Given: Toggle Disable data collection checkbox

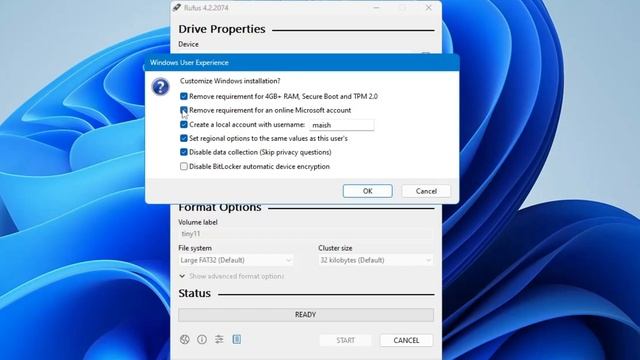Looking at the screenshot, I should point(184,152).
